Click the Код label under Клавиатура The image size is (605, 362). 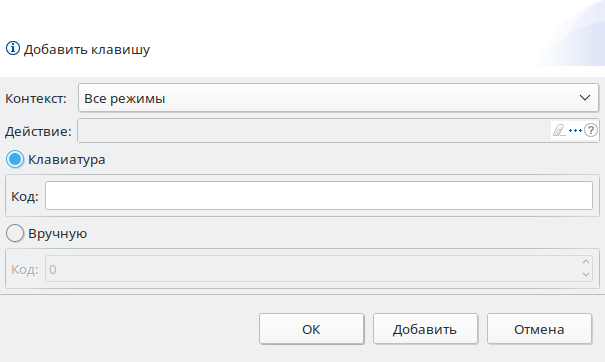pyautogui.click(x=25, y=196)
